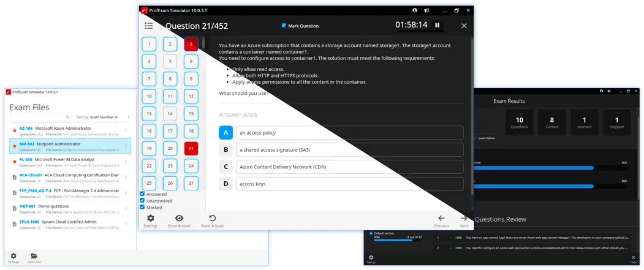
Task: Open options menu for SPLK-1005 exam row
Action: (126, 224)
